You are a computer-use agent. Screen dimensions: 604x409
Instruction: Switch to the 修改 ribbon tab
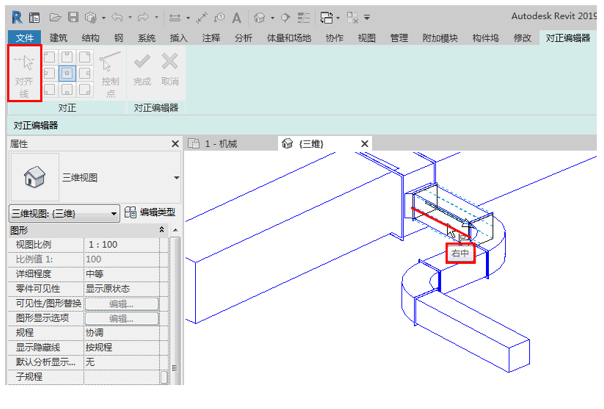(x=522, y=38)
